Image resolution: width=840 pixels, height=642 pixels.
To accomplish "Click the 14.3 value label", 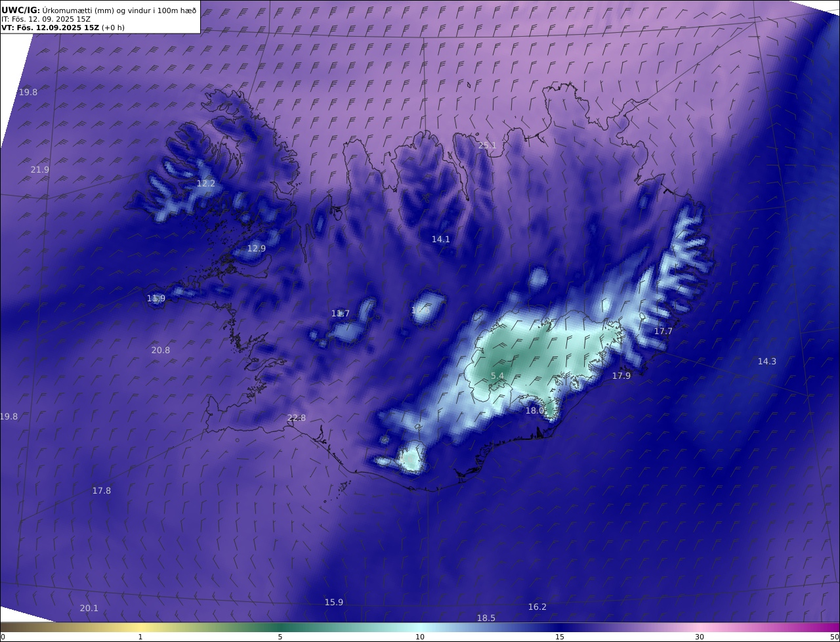I will tap(767, 361).
